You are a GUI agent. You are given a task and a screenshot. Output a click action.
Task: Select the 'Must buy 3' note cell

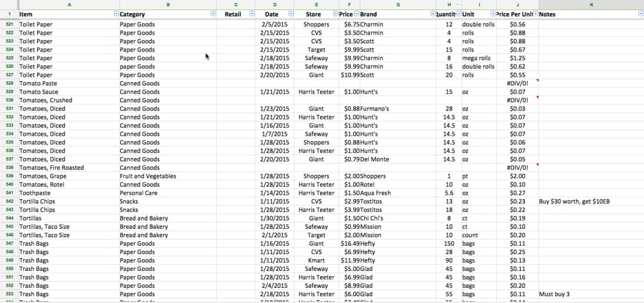591,294
